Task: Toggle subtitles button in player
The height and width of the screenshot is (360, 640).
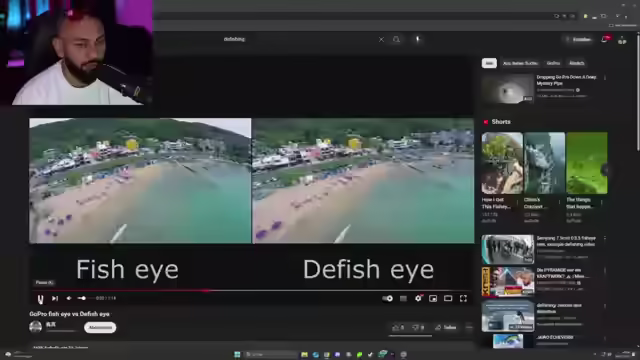Action: coord(403,298)
